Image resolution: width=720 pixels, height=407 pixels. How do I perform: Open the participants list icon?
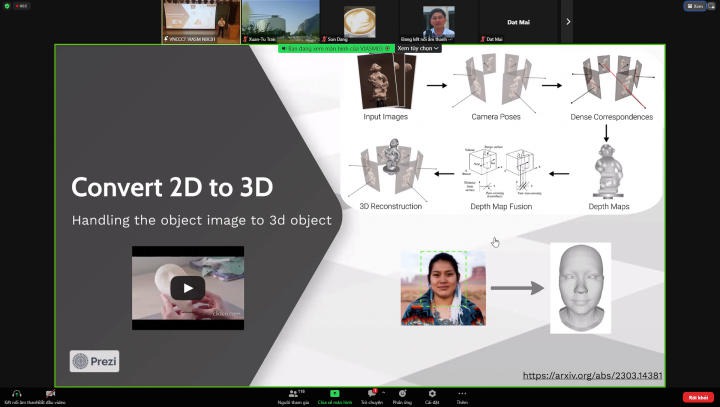[293, 394]
